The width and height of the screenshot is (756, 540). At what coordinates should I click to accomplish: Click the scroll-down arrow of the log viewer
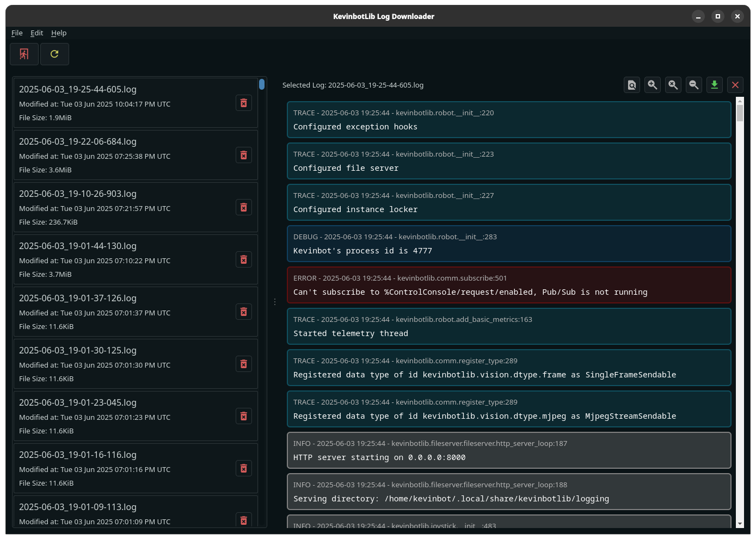740,524
